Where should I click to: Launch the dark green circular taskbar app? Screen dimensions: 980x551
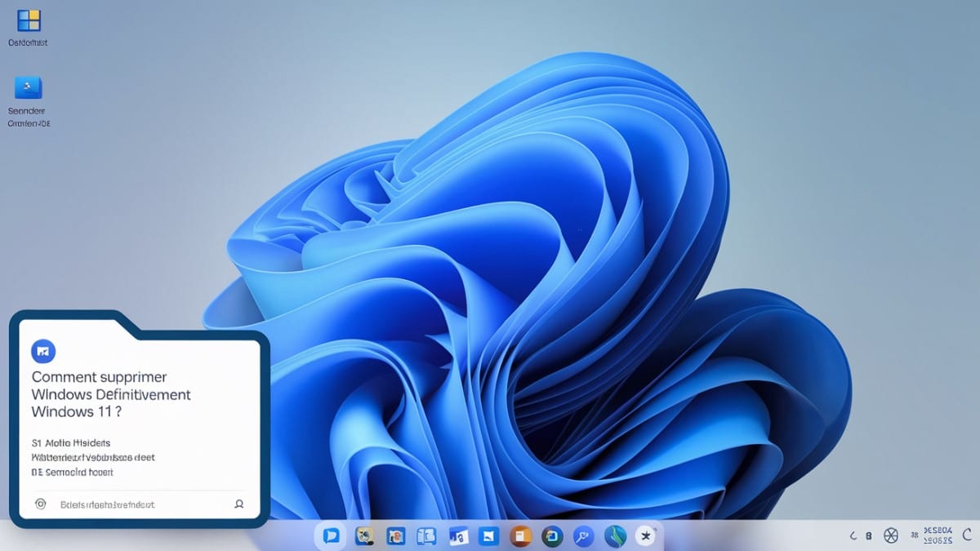coord(551,535)
